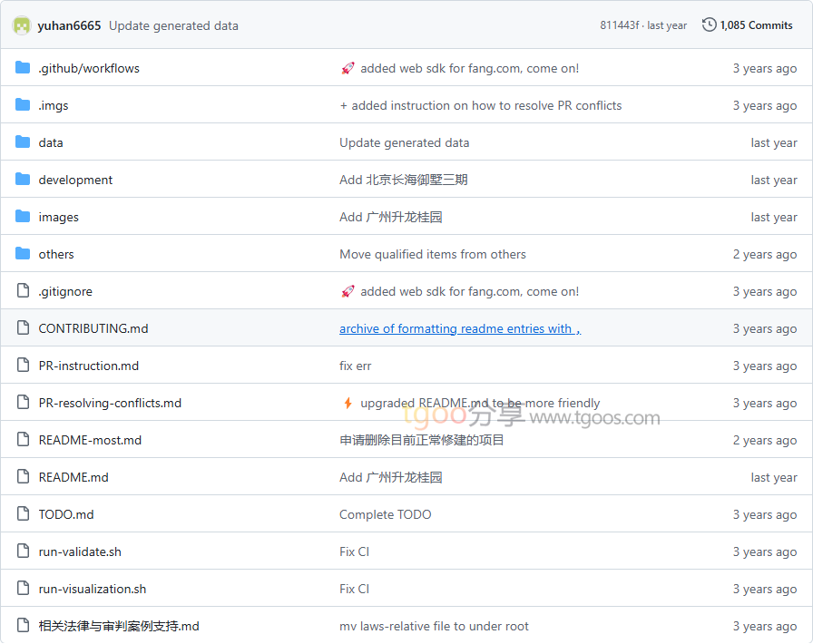The image size is (813, 644).
Task: Click the yuhan6665 user avatar
Action: (21, 25)
